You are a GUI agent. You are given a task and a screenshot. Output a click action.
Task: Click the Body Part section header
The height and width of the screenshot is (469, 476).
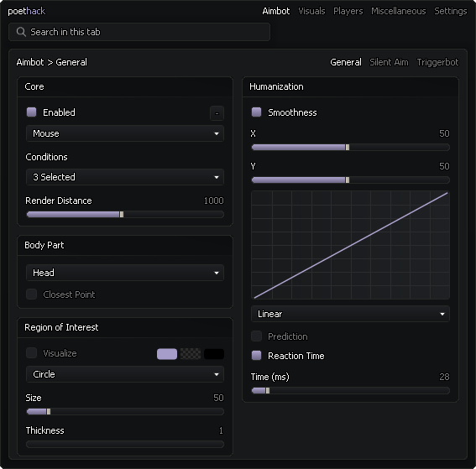(x=125, y=245)
